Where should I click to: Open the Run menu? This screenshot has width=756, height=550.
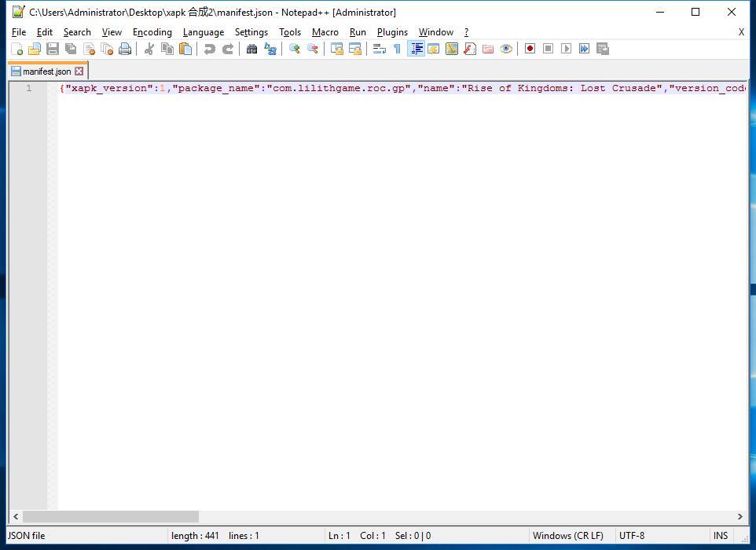[x=358, y=32]
